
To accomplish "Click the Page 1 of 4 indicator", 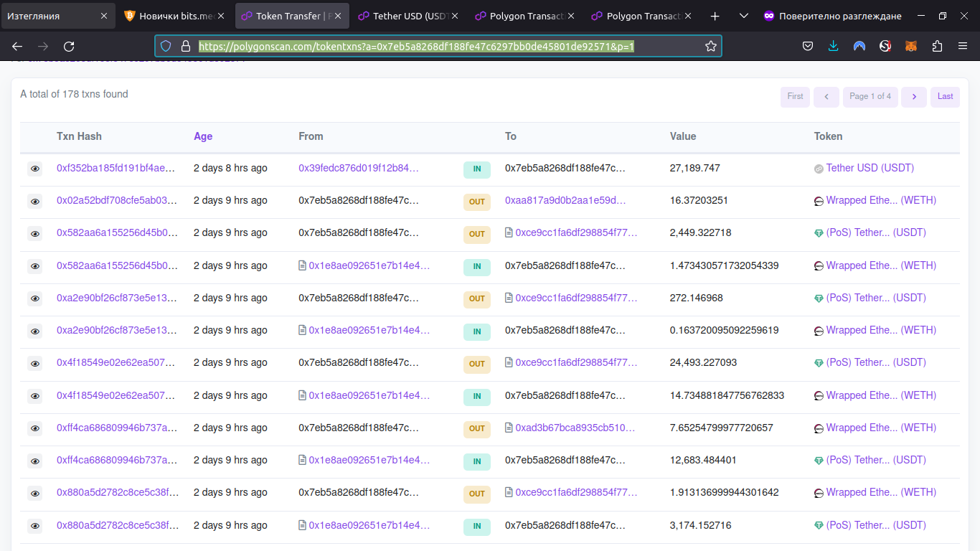I will (x=870, y=97).
